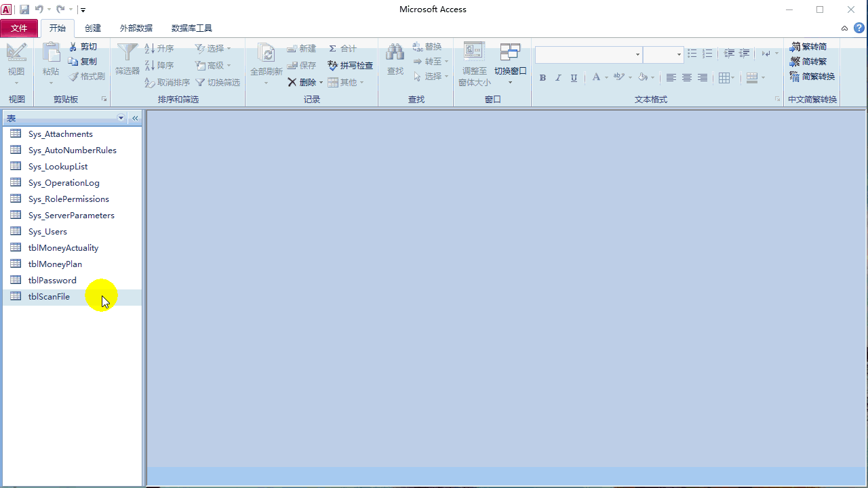This screenshot has width=868, height=488.
Task: Decrease indent level
Action: [729, 54]
